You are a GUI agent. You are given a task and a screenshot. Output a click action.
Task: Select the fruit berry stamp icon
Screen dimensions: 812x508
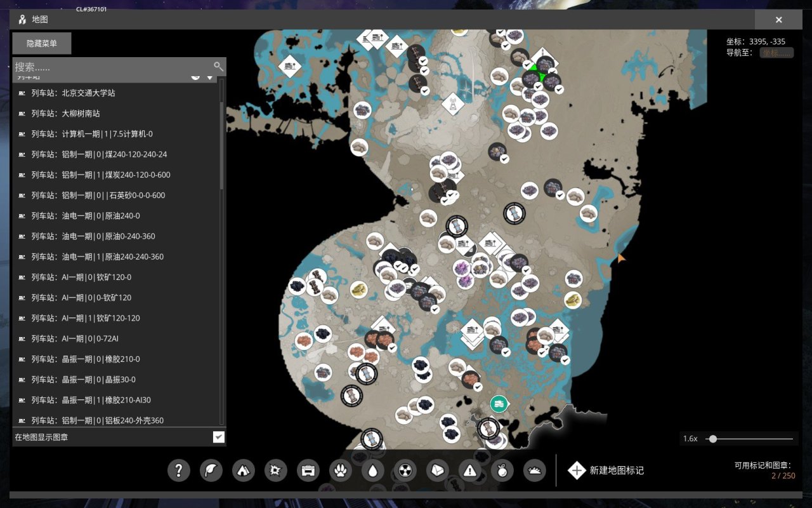(502, 471)
